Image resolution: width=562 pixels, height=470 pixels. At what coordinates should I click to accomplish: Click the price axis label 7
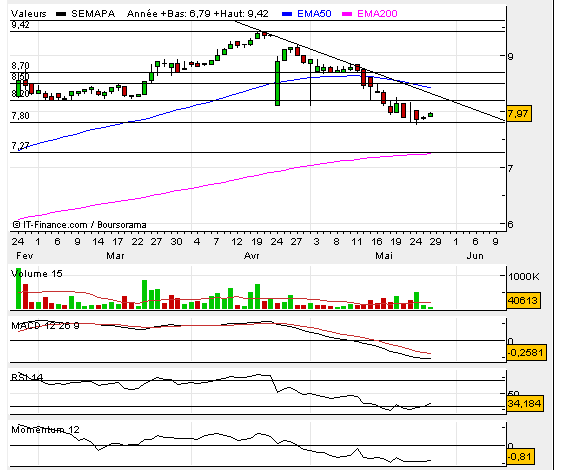click(510, 168)
